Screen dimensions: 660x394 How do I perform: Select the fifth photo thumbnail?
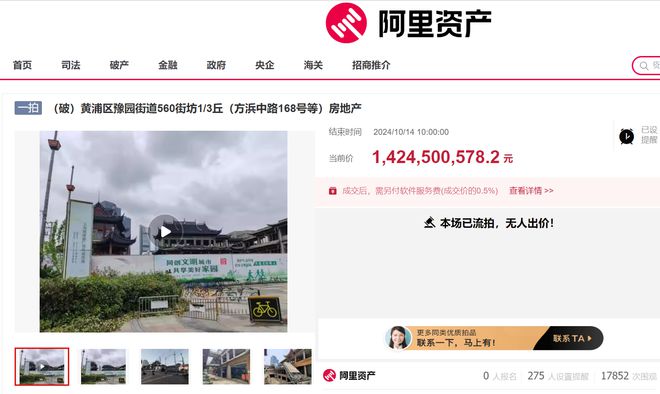[x=288, y=366]
